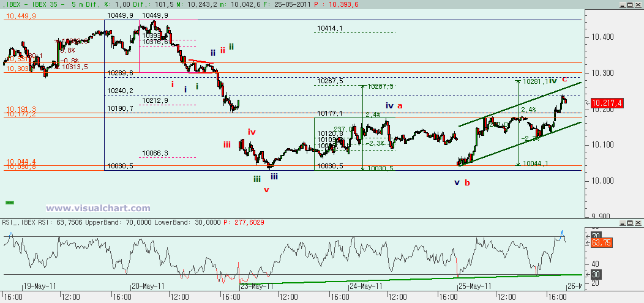Click the '10.000' price axis label
This screenshot has width=644, height=303.
tap(602, 181)
